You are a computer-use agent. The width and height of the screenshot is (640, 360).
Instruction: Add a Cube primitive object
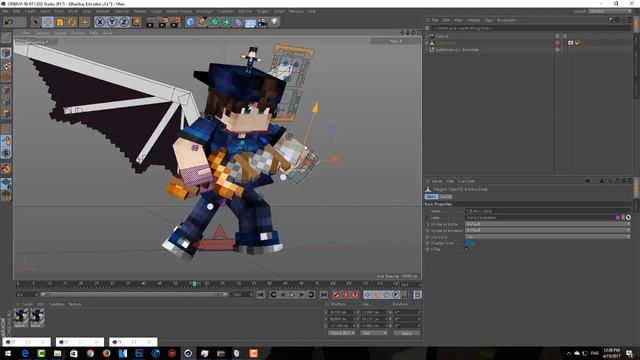pyautogui.click(x=190, y=22)
